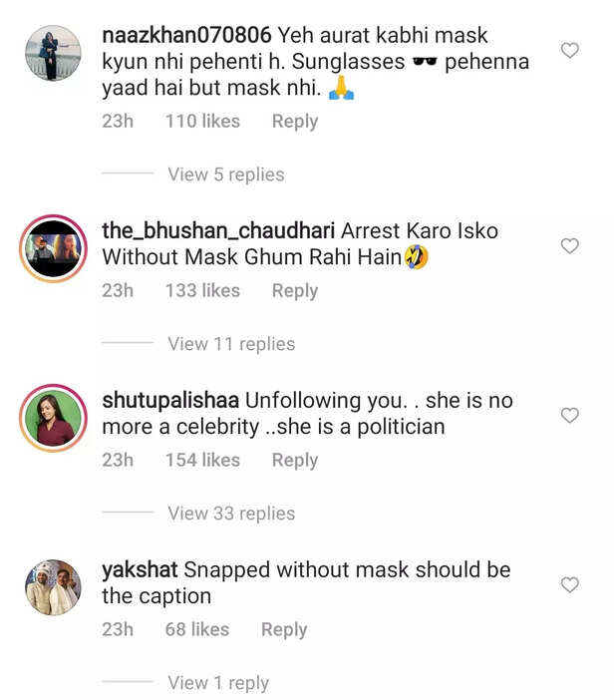This screenshot has height=700, width=614.
Task: Expand View 11 replies thread
Action: [231, 344]
